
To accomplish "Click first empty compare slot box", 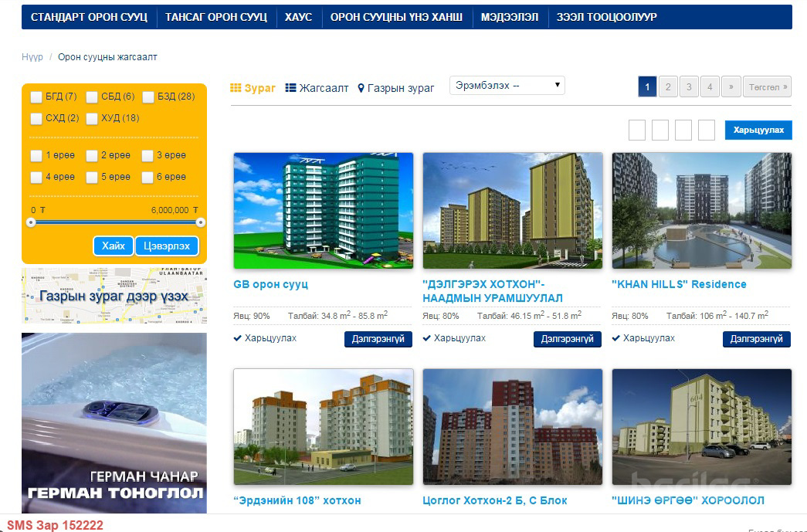I will (x=637, y=130).
